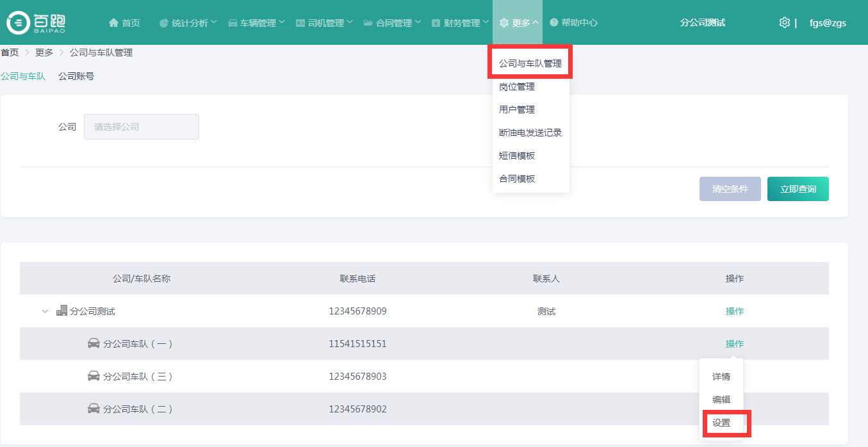This screenshot has height=447, width=868.
Task: Click the Baipao logo icon
Action: point(17,23)
